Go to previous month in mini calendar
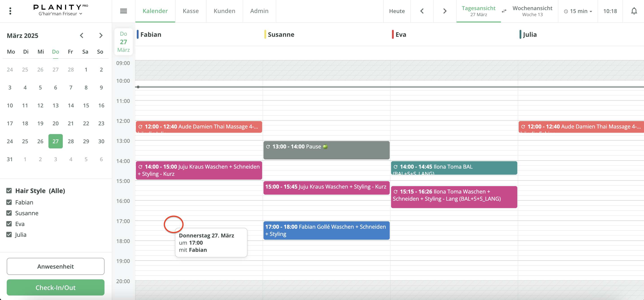Image resolution: width=644 pixels, height=300 pixels. pyautogui.click(x=81, y=35)
